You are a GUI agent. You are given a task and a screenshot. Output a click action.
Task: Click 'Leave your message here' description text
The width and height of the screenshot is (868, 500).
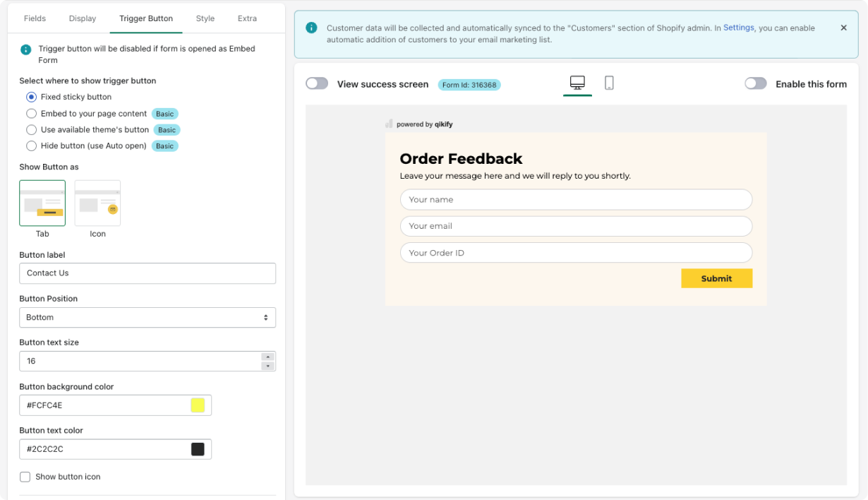pos(515,176)
